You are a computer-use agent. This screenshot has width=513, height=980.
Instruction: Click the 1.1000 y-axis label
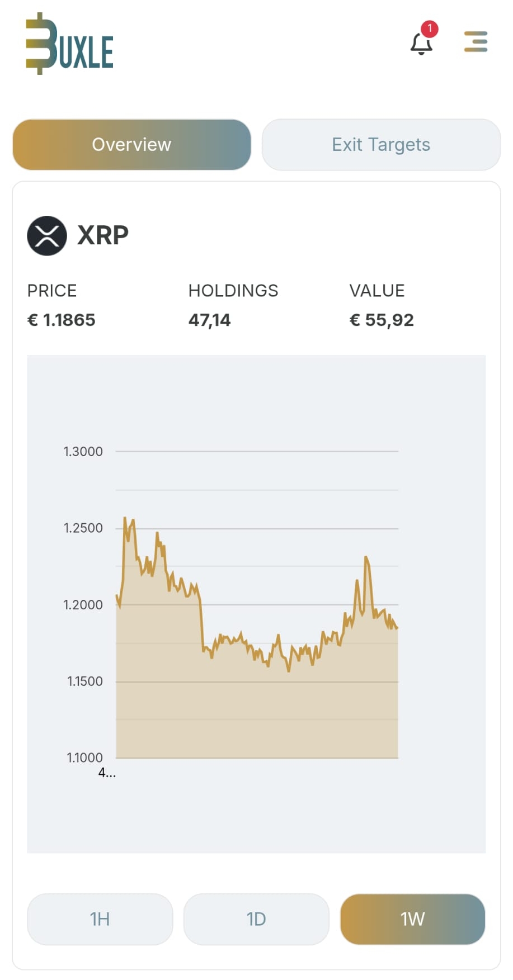pos(84,758)
